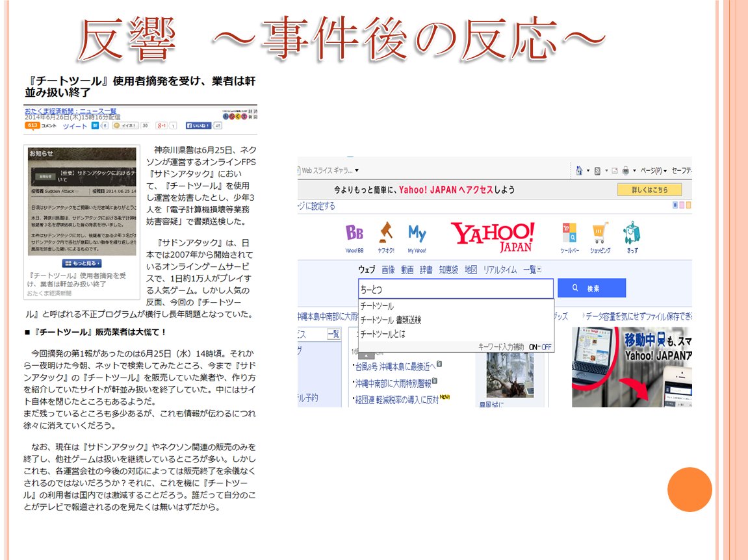Open the セーフティ menu

[x=682, y=171]
